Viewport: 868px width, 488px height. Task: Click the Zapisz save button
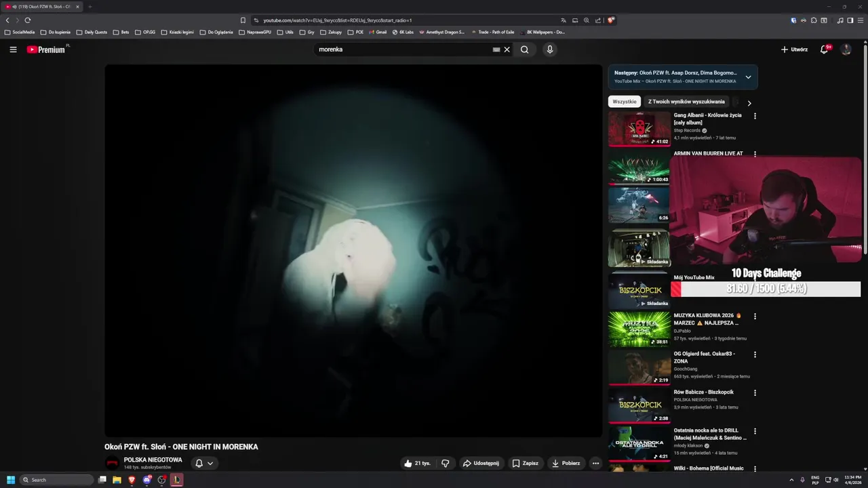point(525,464)
